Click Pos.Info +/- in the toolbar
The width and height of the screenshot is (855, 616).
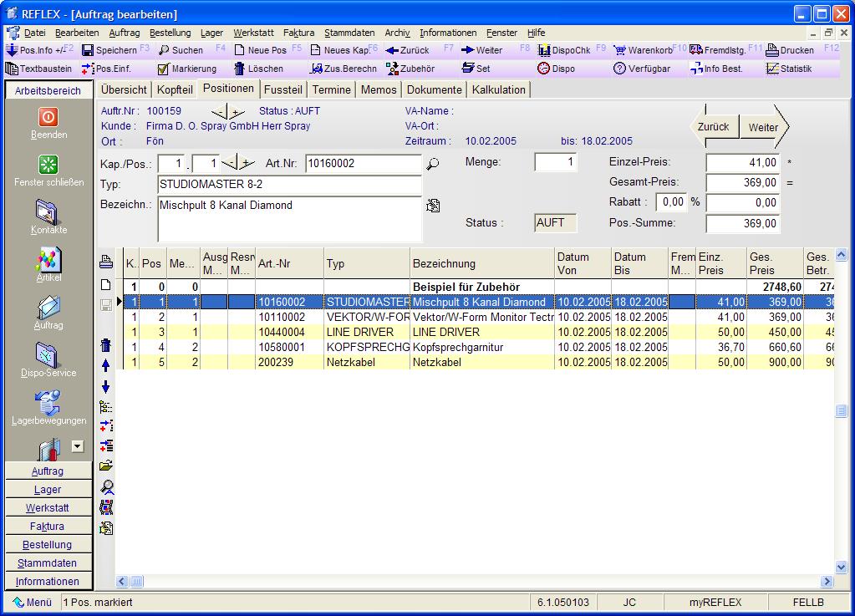tap(34, 50)
